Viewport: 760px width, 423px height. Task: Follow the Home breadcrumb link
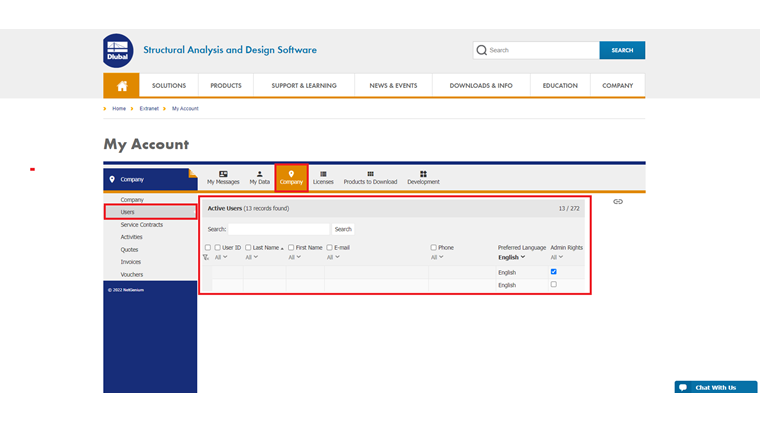119,109
